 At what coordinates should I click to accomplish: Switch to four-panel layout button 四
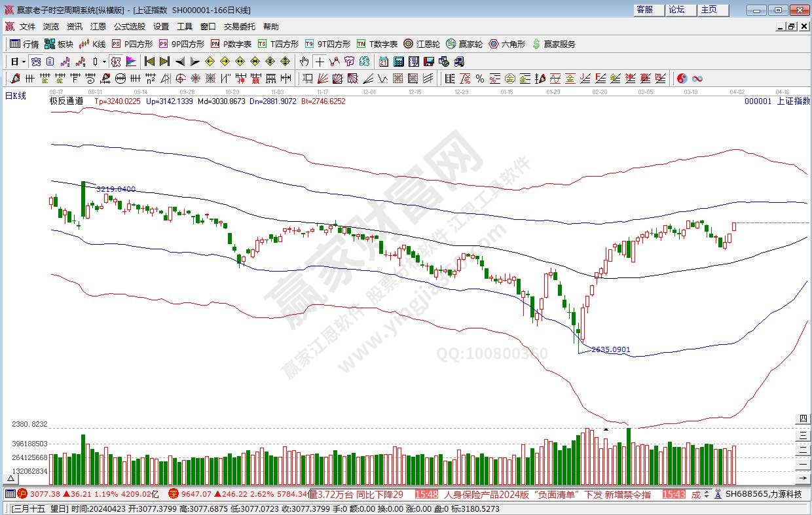[803, 419]
